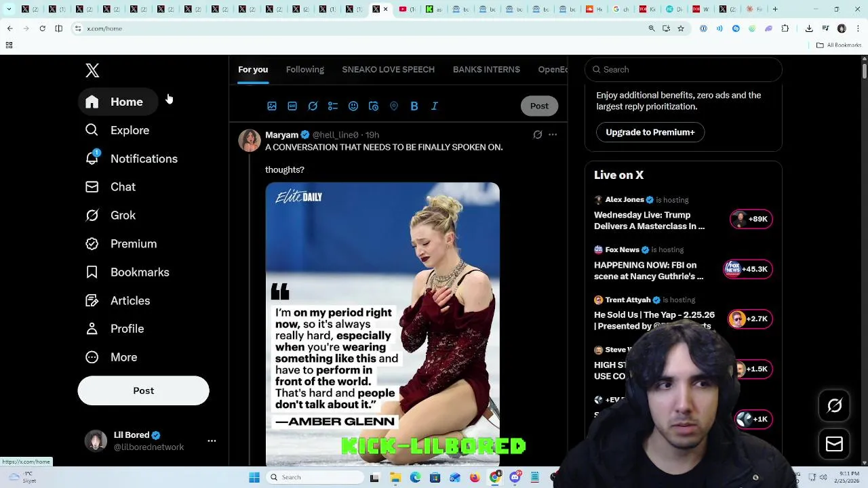
Task: Toggle italic formatting in composer
Action: (x=435, y=106)
